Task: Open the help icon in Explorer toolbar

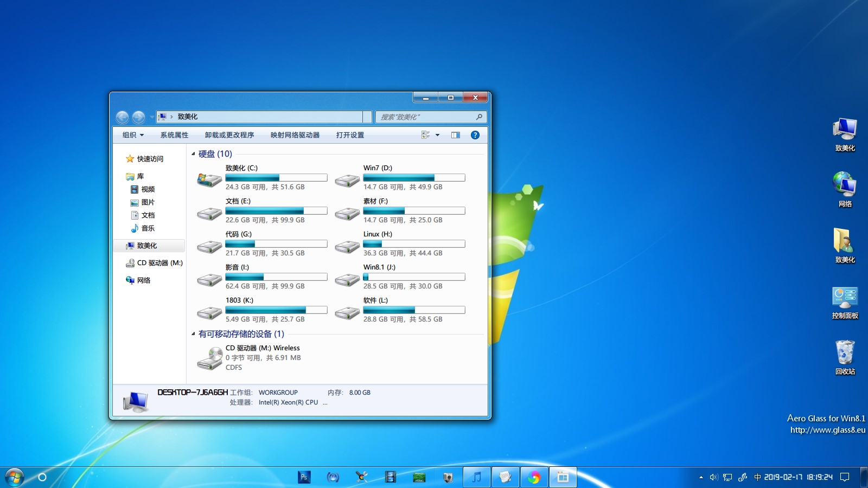Action: pos(475,134)
